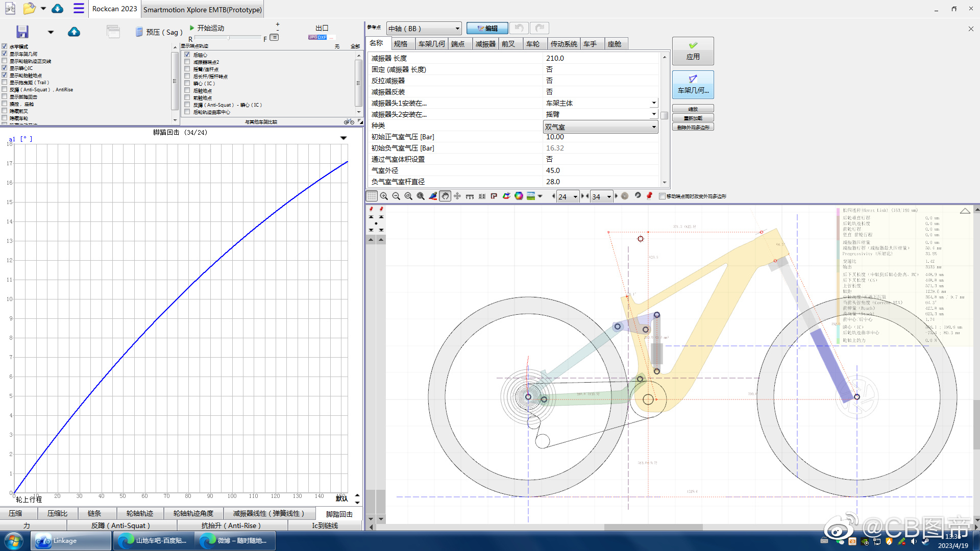Viewport: 980px width, 551px height.
Task: Toggle the 显示瞬心IC checkbox
Action: tap(5, 68)
